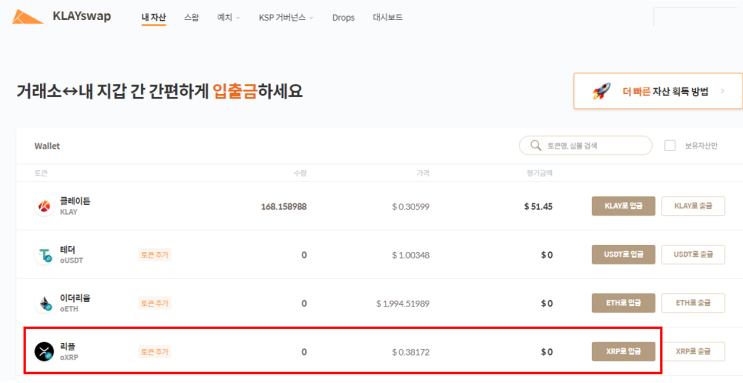Go to the 스왑 menu
Image resolution: width=743 pixels, height=383 pixels.
[191, 18]
